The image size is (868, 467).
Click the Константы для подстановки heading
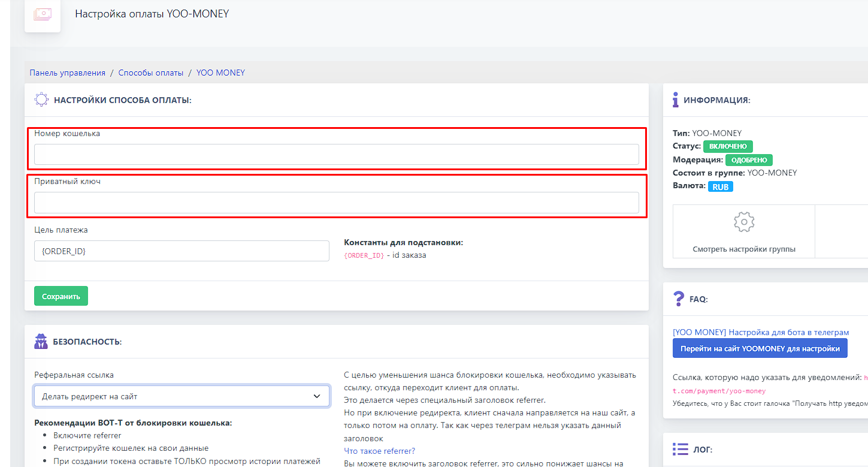(x=404, y=243)
